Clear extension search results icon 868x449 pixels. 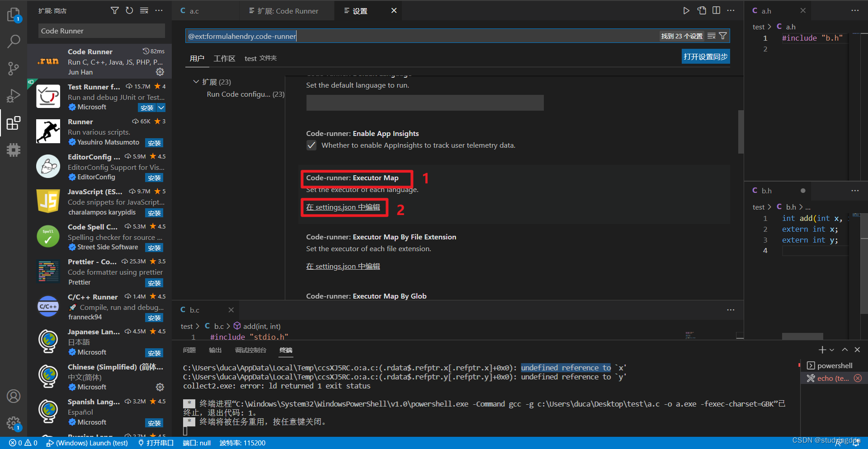144,10
